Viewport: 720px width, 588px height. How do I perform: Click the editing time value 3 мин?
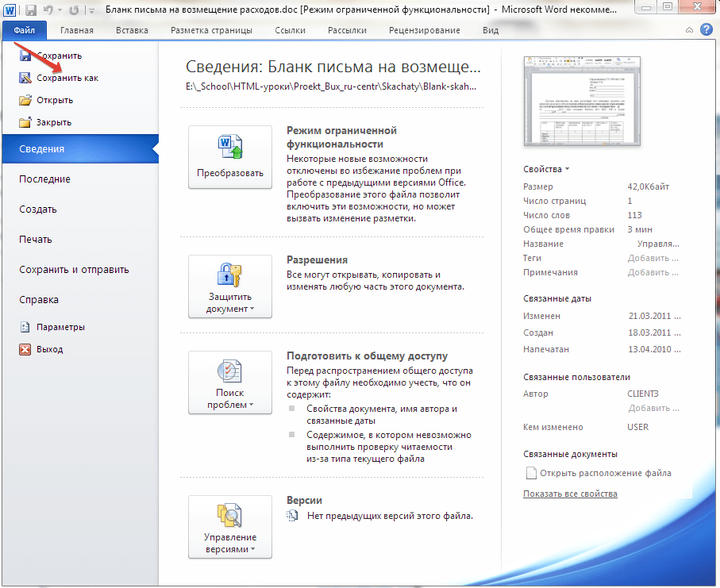point(640,229)
